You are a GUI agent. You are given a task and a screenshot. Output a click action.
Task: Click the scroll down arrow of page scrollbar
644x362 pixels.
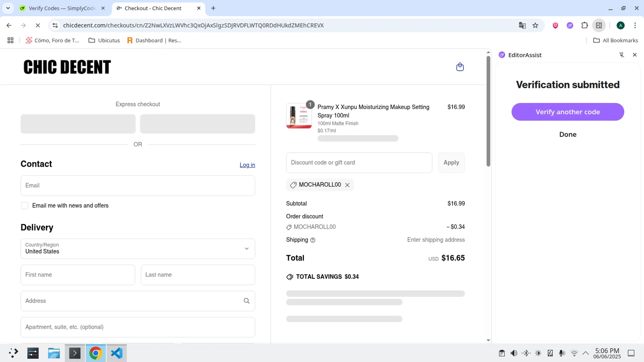(488, 341)
